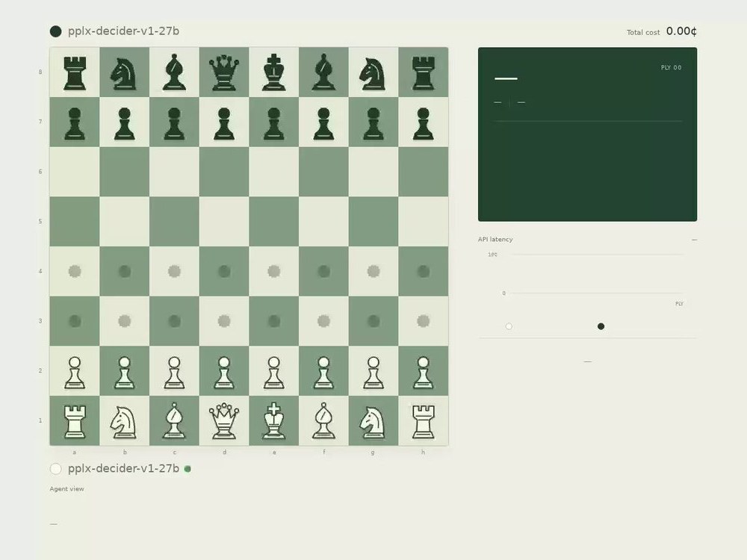Click the white king on e1
Viewport: 747px width, 560px height.
274,421
